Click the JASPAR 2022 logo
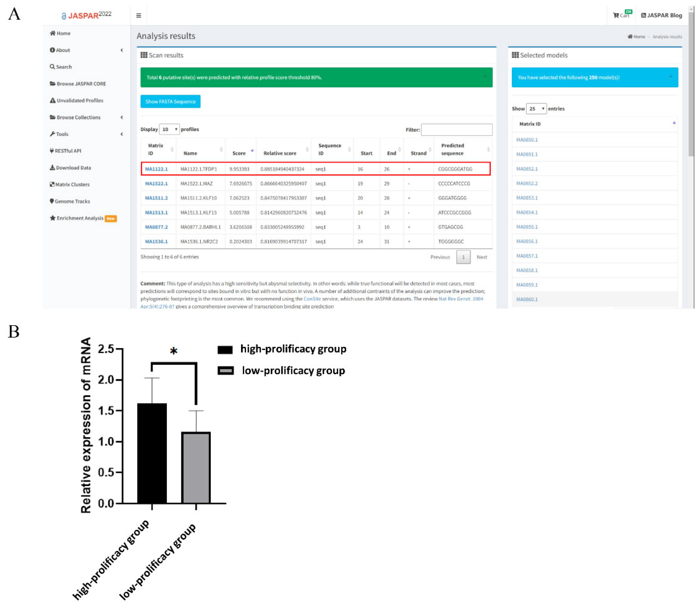The height and width of the screenshot is (607, 700). pyautogui.click(x=87, y=15)
